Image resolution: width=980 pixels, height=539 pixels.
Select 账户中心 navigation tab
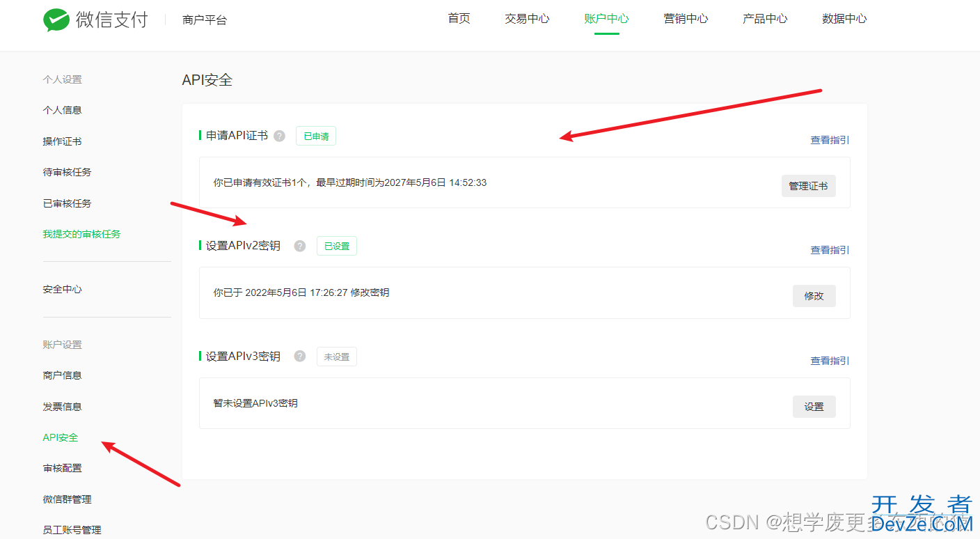click(607, 19)
